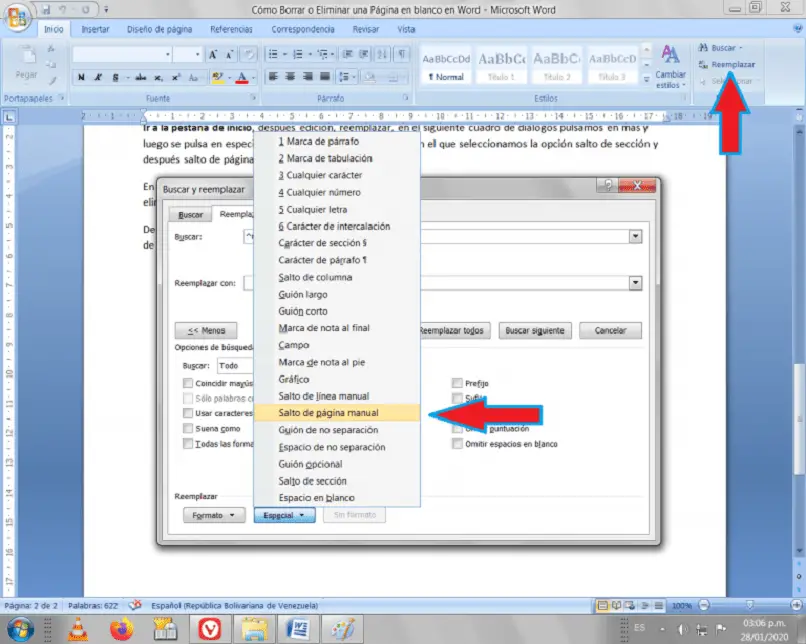This screenshot has height=644, width=806.
Task: Open the Referencias ribbon tab
Action: pos(231,29)
